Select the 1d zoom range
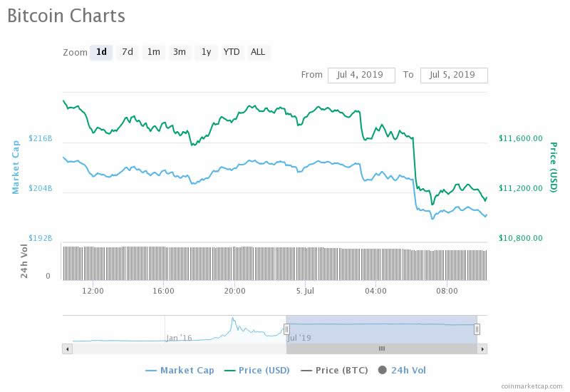Image resolution: width=570 pixels, height=392 pixels. (101, 52)
